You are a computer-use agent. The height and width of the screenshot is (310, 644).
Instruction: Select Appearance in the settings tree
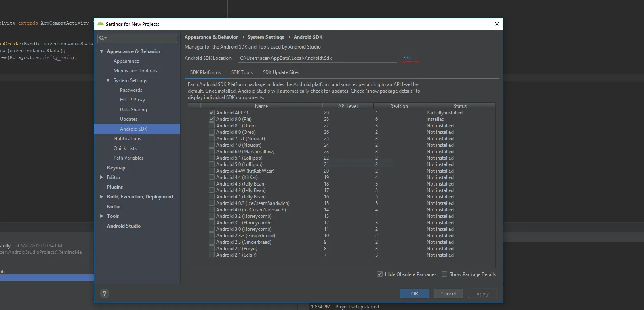(126, 61)
